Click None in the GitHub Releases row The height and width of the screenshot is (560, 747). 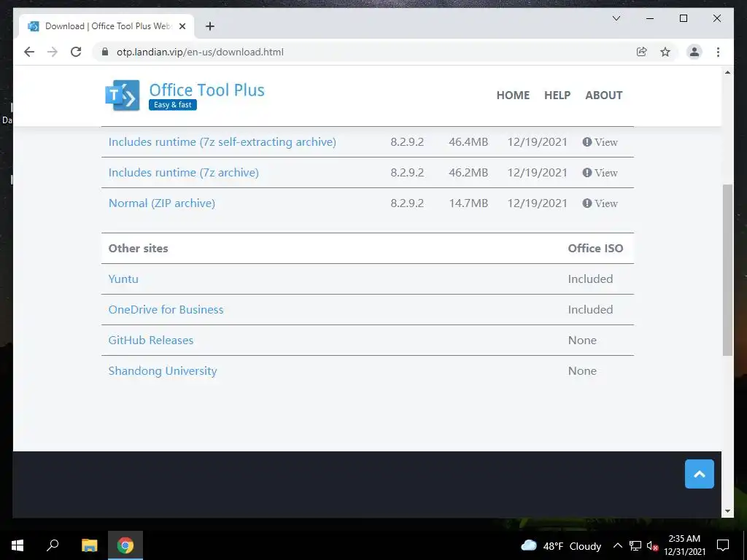582,340
